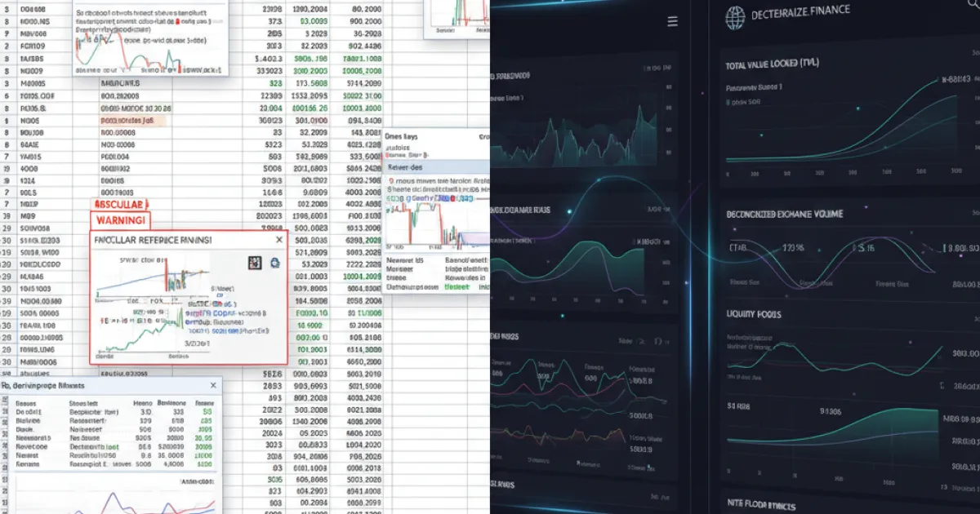Open the Liquidity Pools panel heading
Screen dimensions: 980x514
(x=753, y=314)
